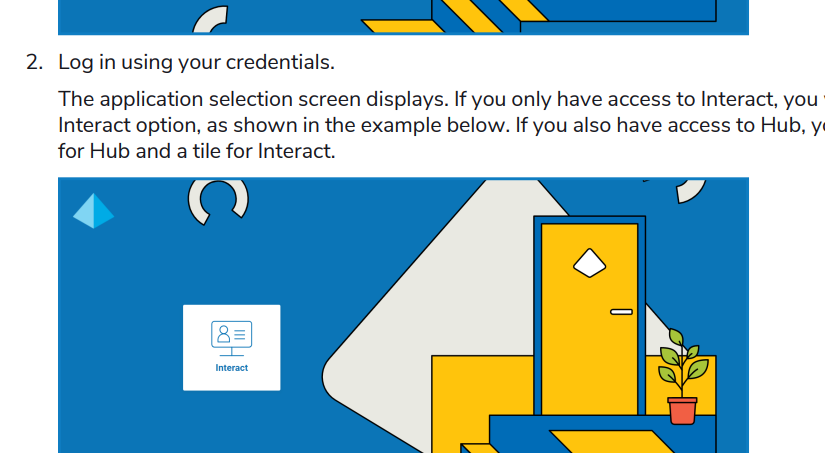Viewport: 825px width, 453px height.
Task: Click the step number 2
Action: pos(36,62)
